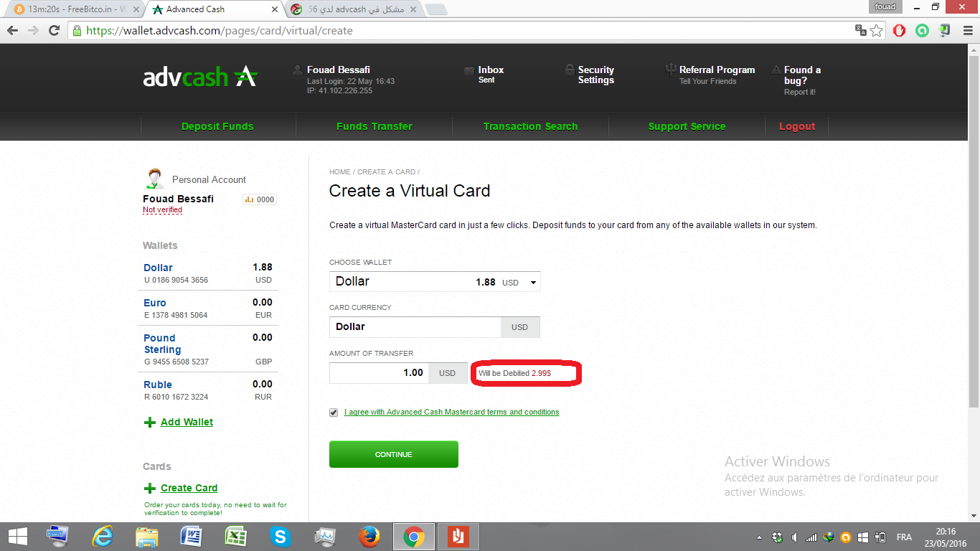This screenshot has height=551, width=980.
Task: Click CREATE A CARD breadcrumb
Action: click(x=387, y=172)
